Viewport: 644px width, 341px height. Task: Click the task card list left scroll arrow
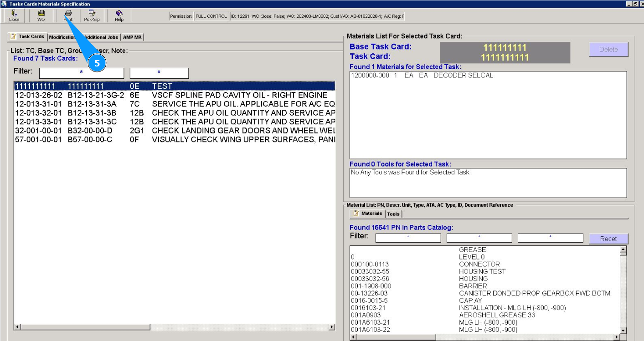[x=18, y=327]
